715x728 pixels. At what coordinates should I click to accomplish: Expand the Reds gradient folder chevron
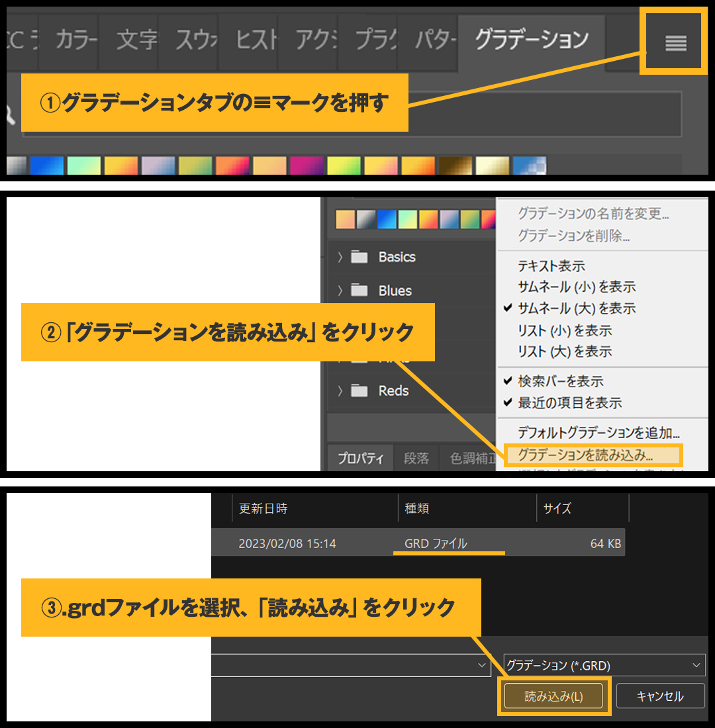point(340,391)
